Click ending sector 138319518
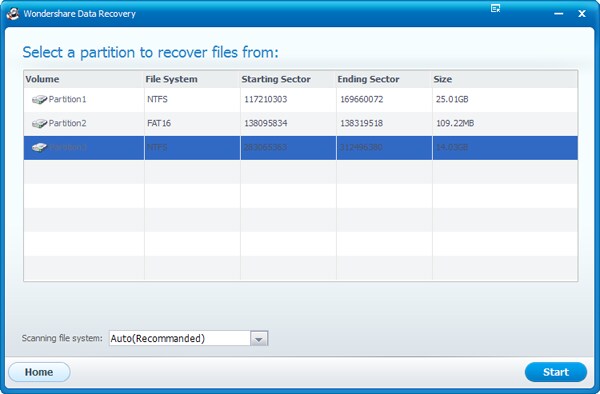Image resolution: width=600 pixels, height=394 pixels. [x=362, y=123]
